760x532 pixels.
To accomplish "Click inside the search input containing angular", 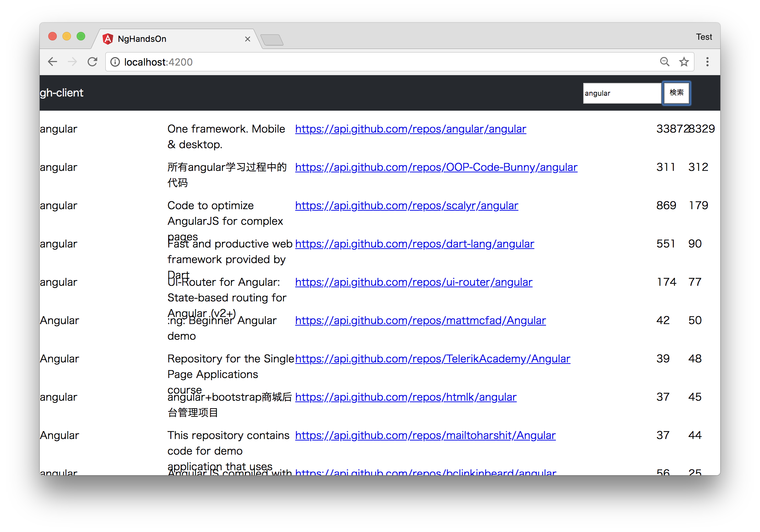I will tap(622, 93).
